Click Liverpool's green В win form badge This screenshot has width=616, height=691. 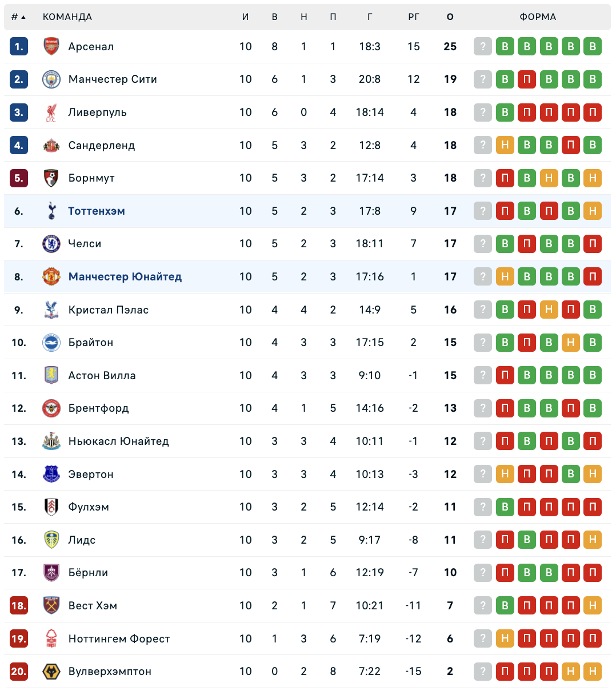[x=505, y=113]
